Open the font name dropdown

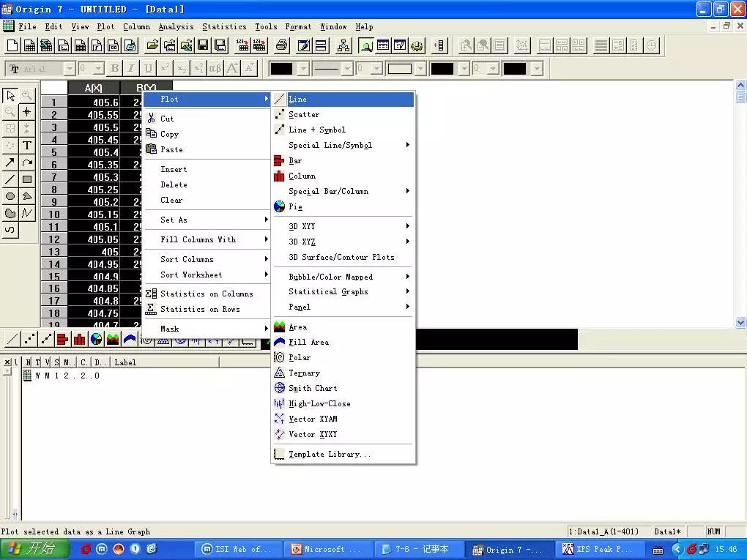click(x=70, y=69)
